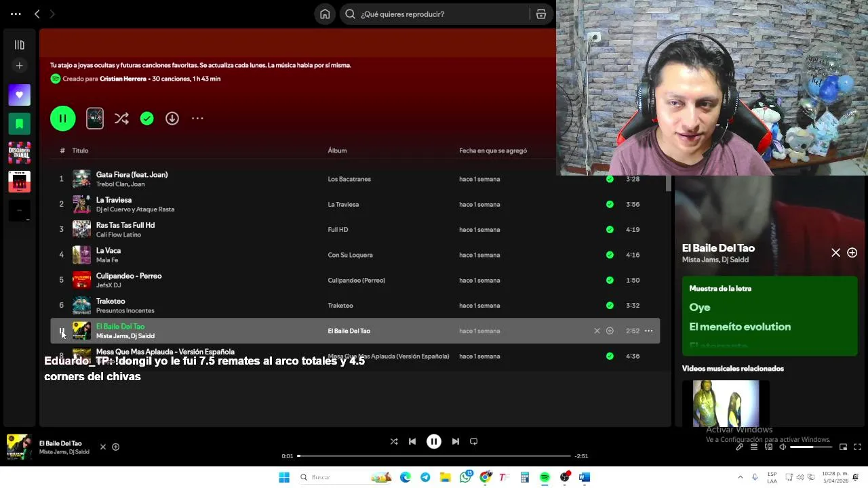The width and height of the screenshot is (868, 488).
Task: Close the Now Playing side panel
Action: point(835,253)
